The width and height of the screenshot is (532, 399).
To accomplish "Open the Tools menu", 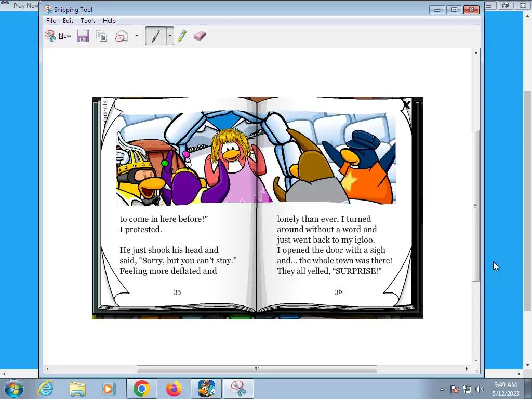I will pos(88,21).
